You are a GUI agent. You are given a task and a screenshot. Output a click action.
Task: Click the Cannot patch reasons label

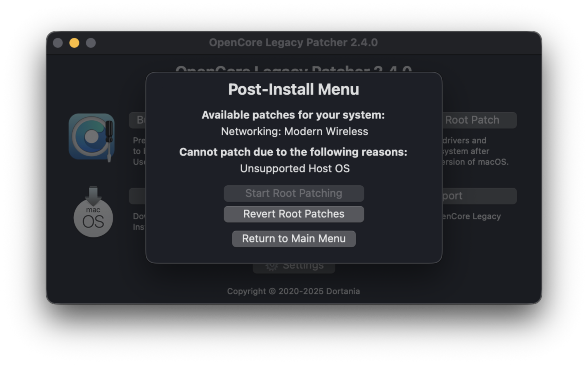pyautogui.click(x=293, y=152)
